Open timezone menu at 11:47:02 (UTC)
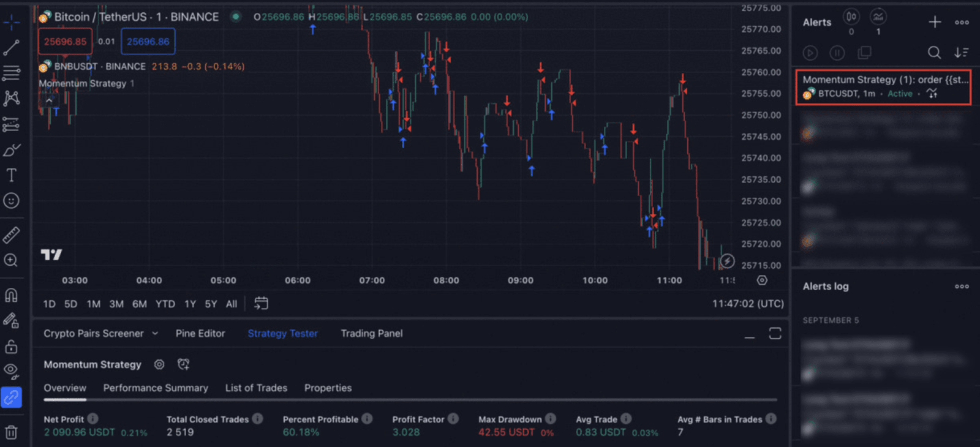The height and width of the screenshot is (447, 980). [748, 304]
